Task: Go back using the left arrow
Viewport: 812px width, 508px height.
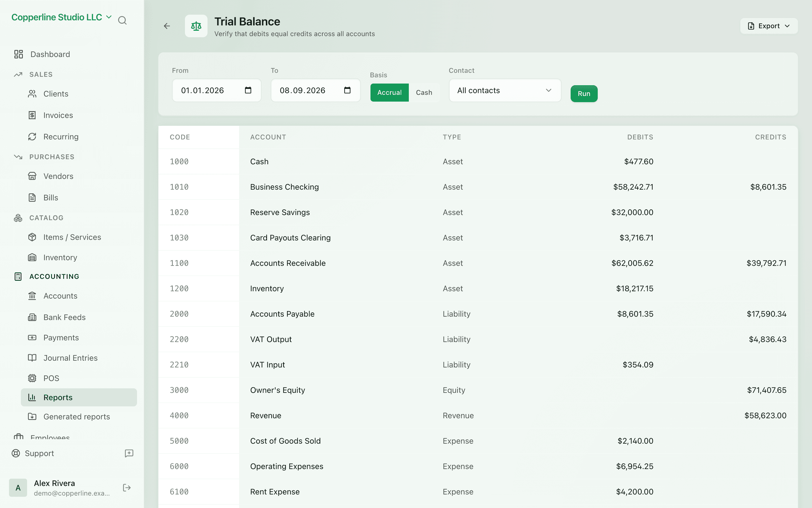Action: 167,26
